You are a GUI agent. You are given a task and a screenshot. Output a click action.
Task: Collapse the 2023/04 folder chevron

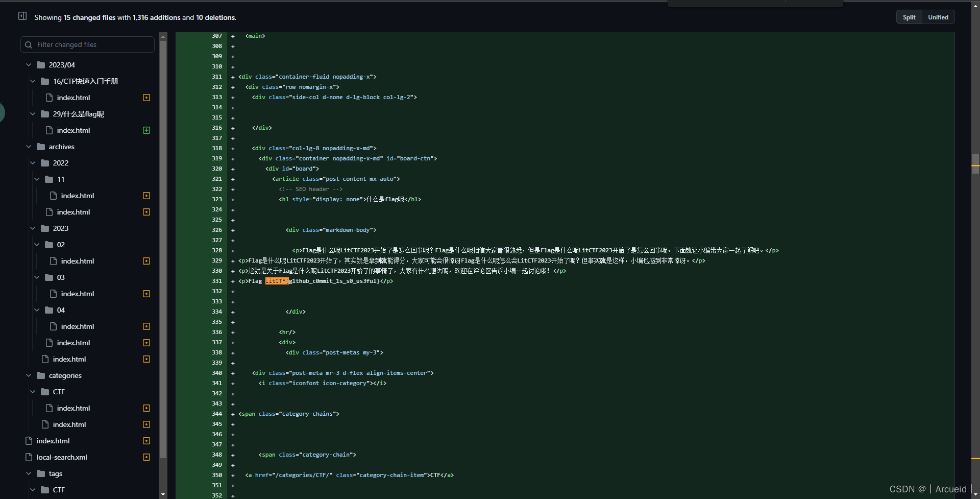click(29, 65)
